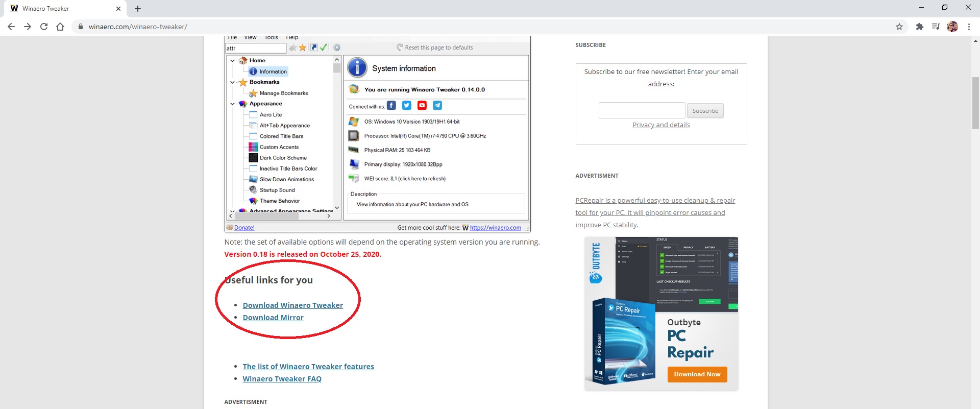Collapse the Home tree node

tap(233, 61)
